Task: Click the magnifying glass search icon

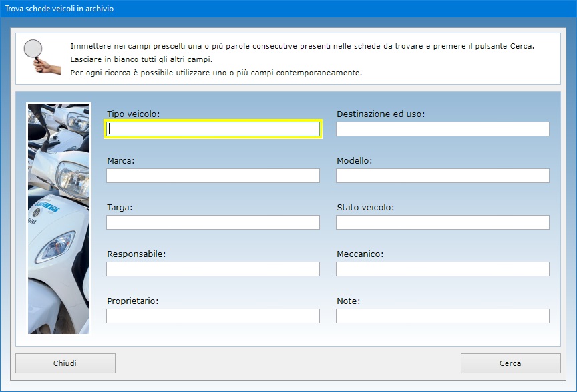Action: click(41, 57)
